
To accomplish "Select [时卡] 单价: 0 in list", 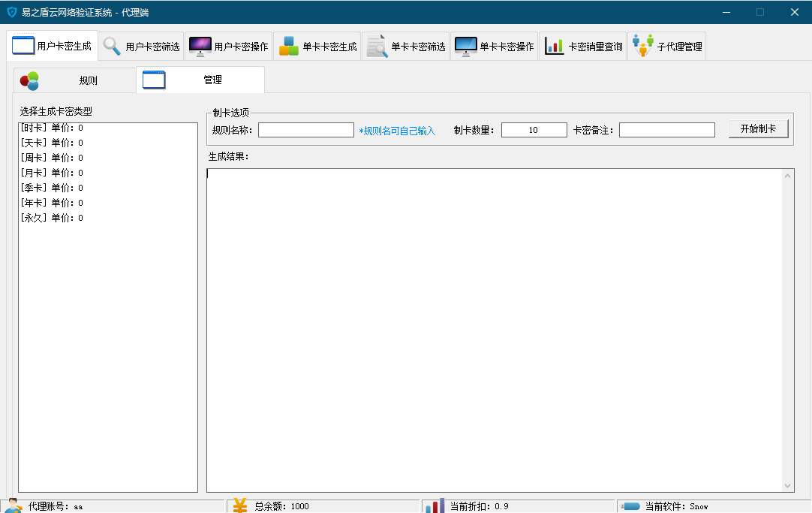I will pos(108,128).
